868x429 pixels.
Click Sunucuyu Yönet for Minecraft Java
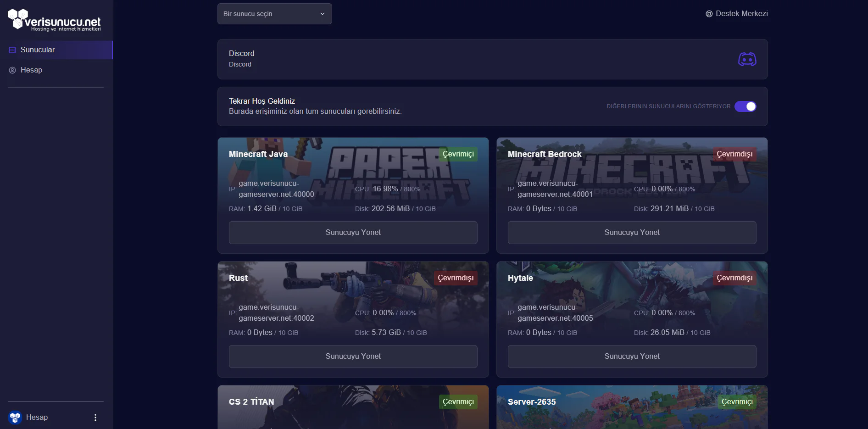[353, 233]
